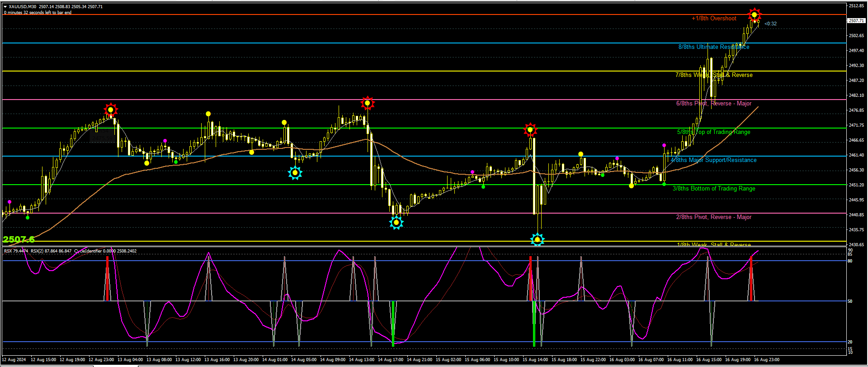Select the green dot below the 15 Aug 06:00 candles
Image resolution: width=868 pixels, height=367 pixels.
[483, 186]
